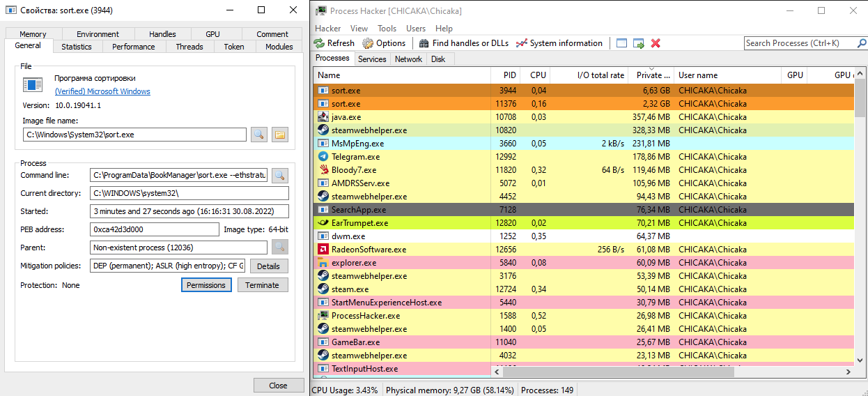Image resolution: width=868 pixels, height=396 pixels.
Task: Click the EarTrumpet.exe process icon
Action: tap(323, 223)
